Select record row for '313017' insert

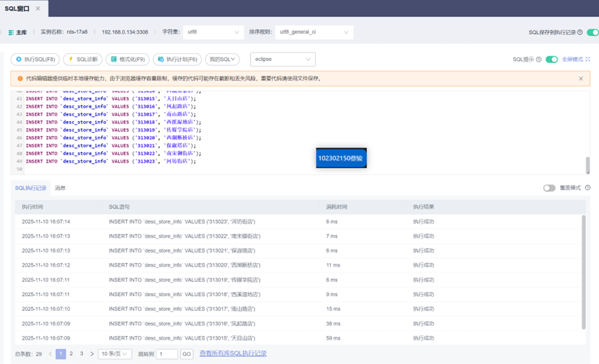pos(298,309)
